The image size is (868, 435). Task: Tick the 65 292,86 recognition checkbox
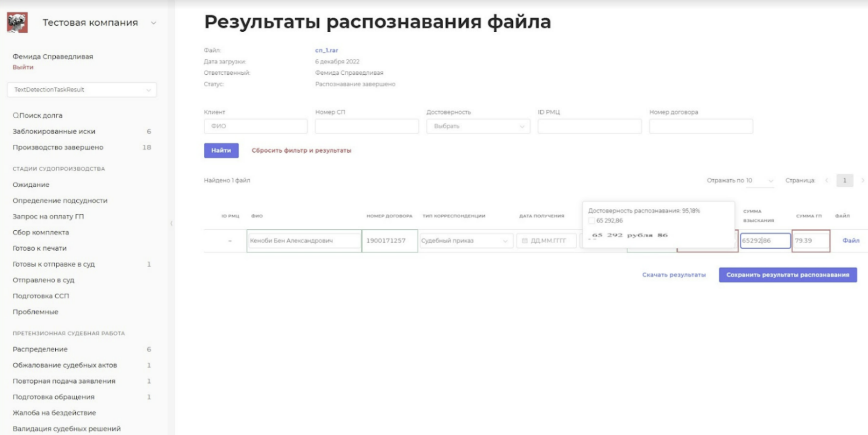[x=591, y=221]
